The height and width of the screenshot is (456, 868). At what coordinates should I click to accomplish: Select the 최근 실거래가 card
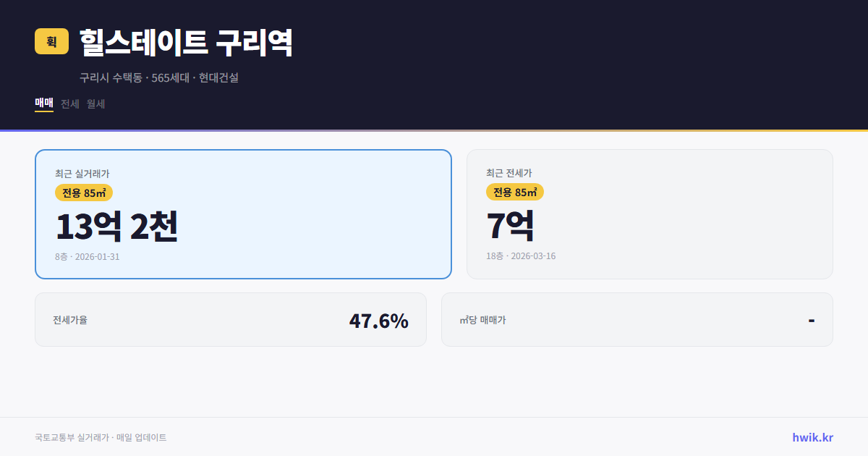[x=243, y=214]
